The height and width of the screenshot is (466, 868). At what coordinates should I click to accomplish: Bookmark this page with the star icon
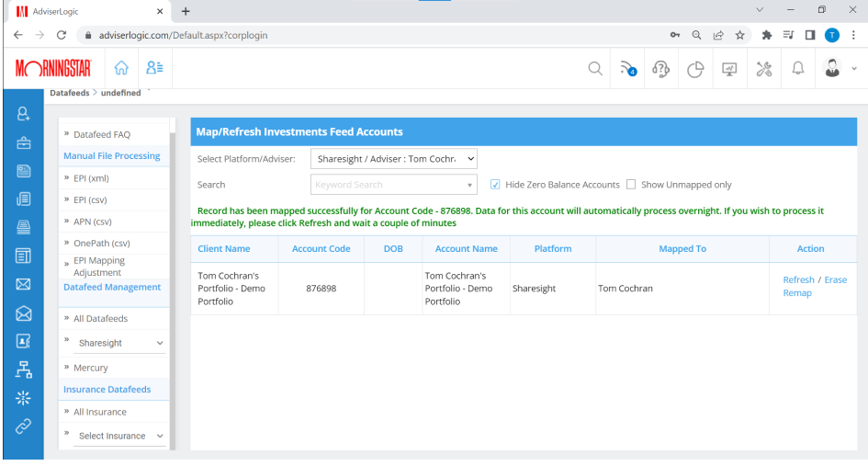pos(739,35)
